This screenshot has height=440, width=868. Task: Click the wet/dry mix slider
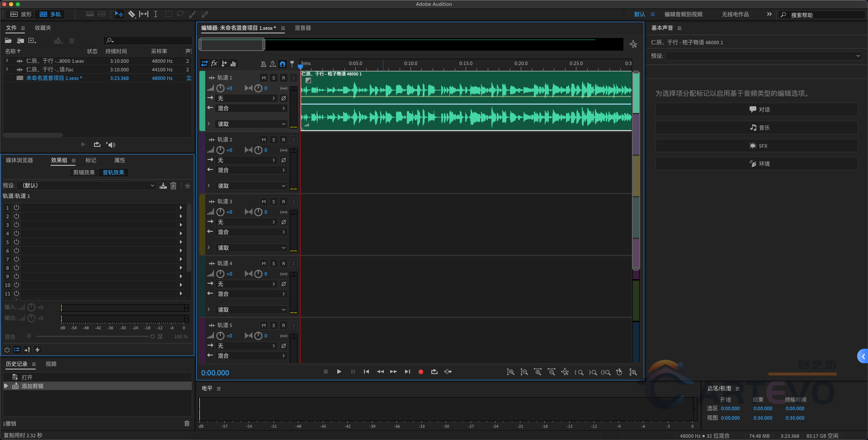[x=94, y=337]
